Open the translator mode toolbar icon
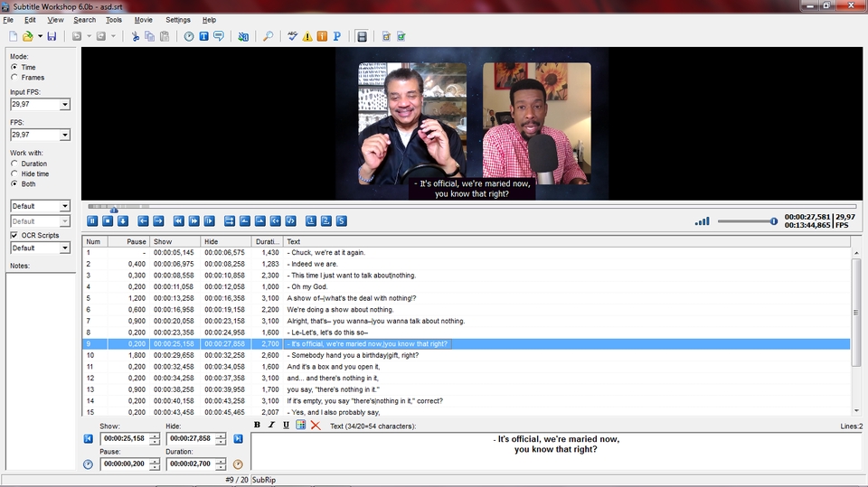Viewport: 868px width, 487px height. 243,36
